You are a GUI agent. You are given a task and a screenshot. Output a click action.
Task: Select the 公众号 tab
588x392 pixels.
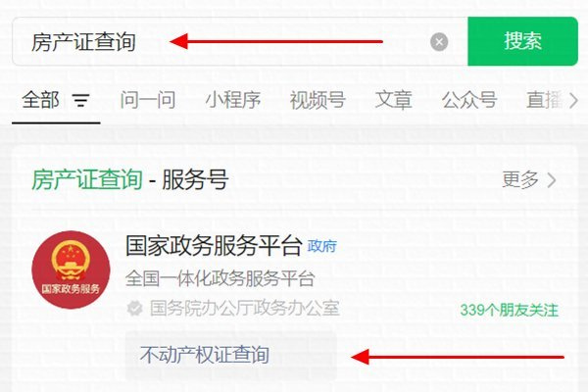point(469,100)
